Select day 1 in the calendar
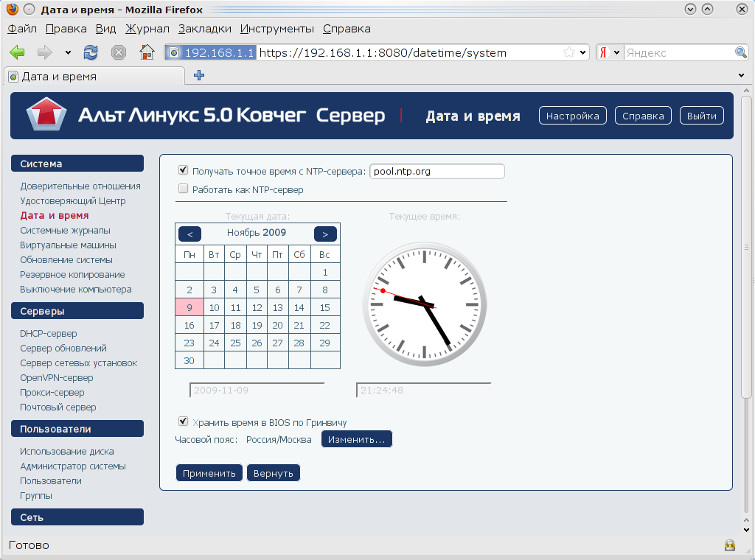755x560 pixels. [x=325, y=273]
